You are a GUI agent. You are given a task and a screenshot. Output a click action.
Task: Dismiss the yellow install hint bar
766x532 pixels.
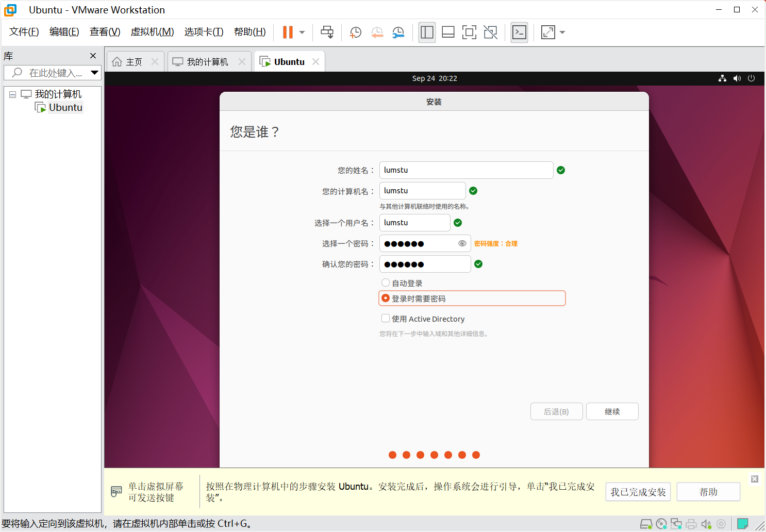(755, 479)
